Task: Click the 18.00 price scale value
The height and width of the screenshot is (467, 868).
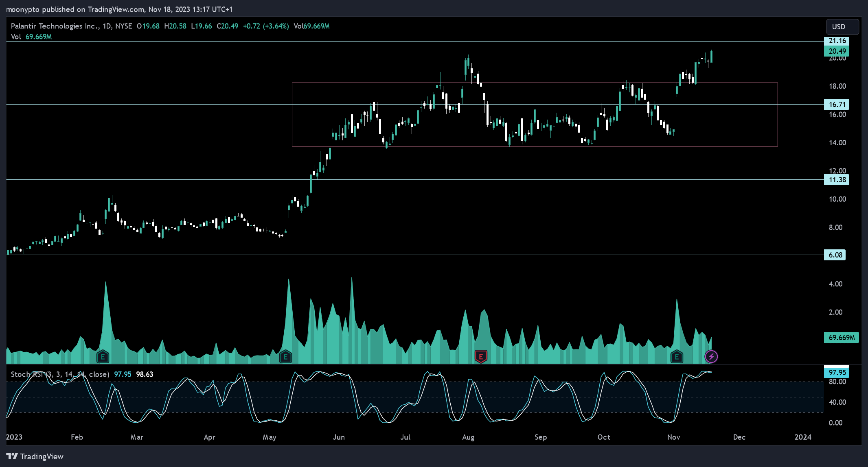Action: pyautogui.click(x=837, y=86)
